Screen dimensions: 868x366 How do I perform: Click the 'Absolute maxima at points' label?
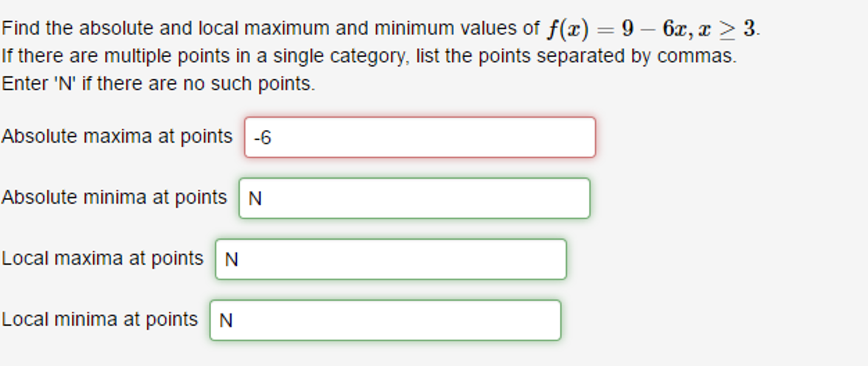117,137
